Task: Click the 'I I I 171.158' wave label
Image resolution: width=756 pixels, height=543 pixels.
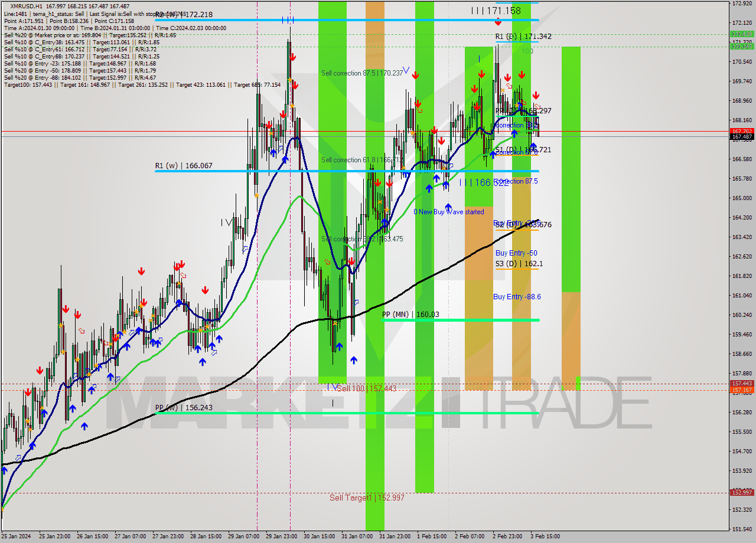Action: click(x=496, y=11)
